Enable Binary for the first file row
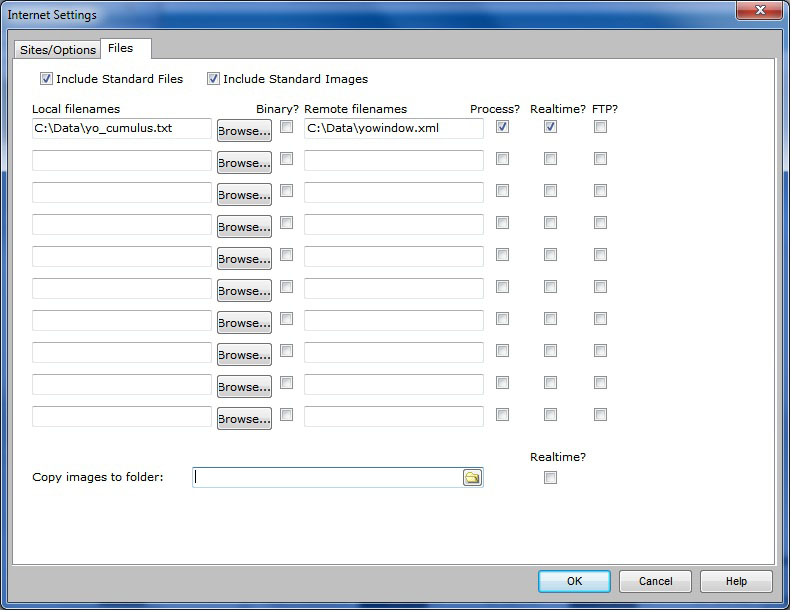Screen dimensions: 792x612 287,127
